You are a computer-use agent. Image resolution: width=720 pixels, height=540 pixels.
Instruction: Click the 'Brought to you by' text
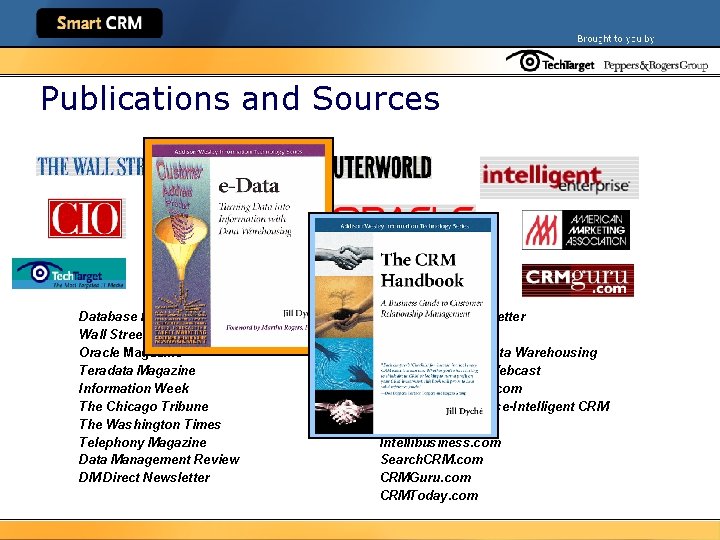point(615,39)
